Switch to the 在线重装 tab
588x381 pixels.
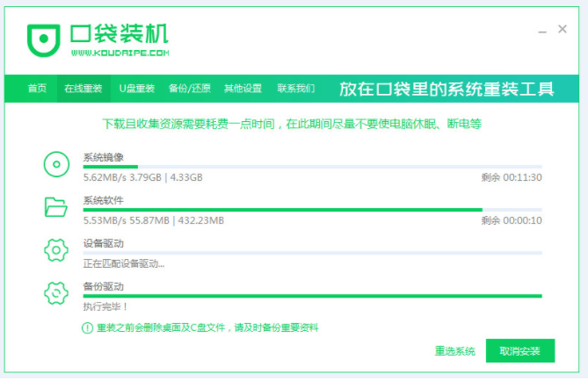(x=83, y=89)
